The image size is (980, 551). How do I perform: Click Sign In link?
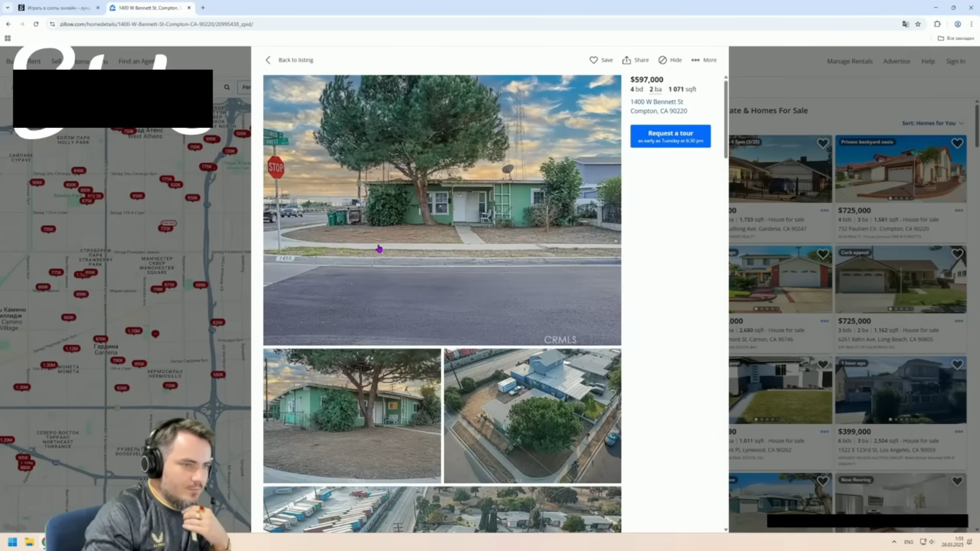pyautogui.click(x=955, y=61)
